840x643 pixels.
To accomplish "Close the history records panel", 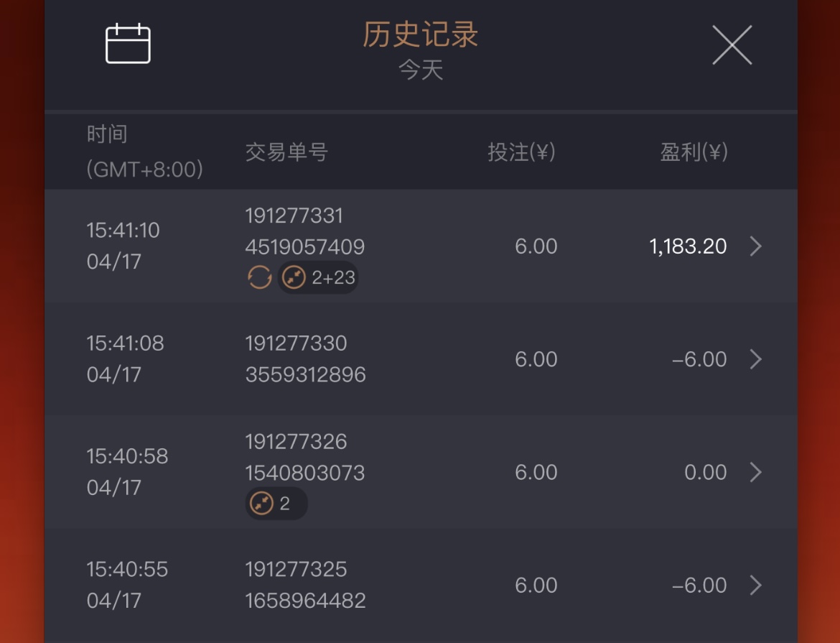I will pos(732,45).
